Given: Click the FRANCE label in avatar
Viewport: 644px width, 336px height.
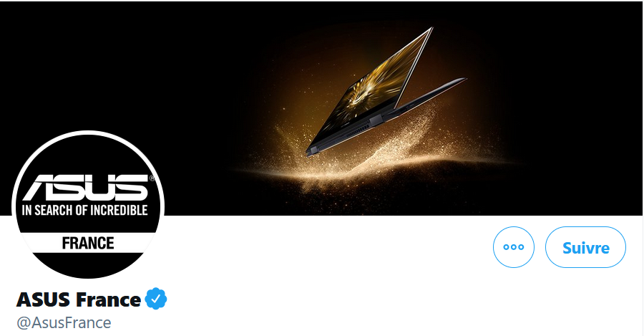Looking at the screenshot, I should pos(88,243).
